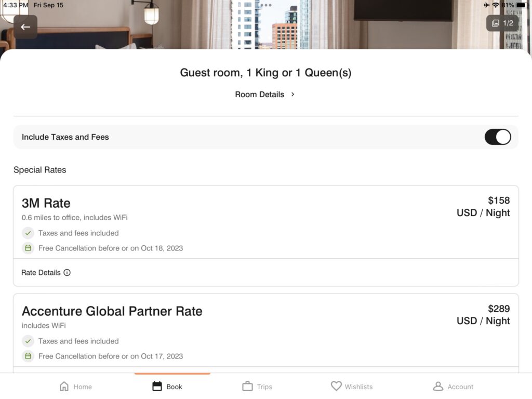Disable the Include Taxes and Fees toggle
Image resolution: width=532 pixels, height=399 pixels.
click(498, 137)
